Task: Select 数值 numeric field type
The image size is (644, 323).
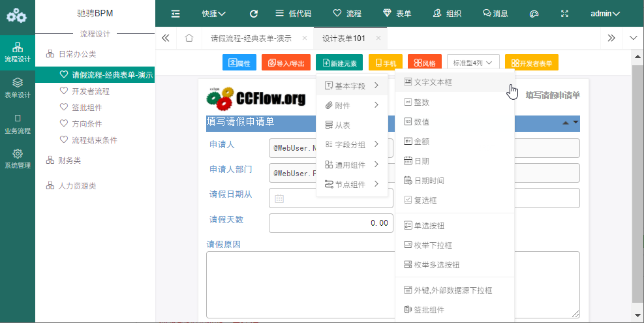Action: coord(455,122)
